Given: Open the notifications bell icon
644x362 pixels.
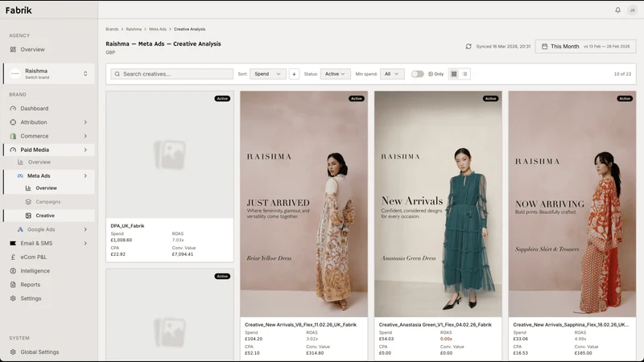Looking at the screenshot, I should (x=617, y=10).
